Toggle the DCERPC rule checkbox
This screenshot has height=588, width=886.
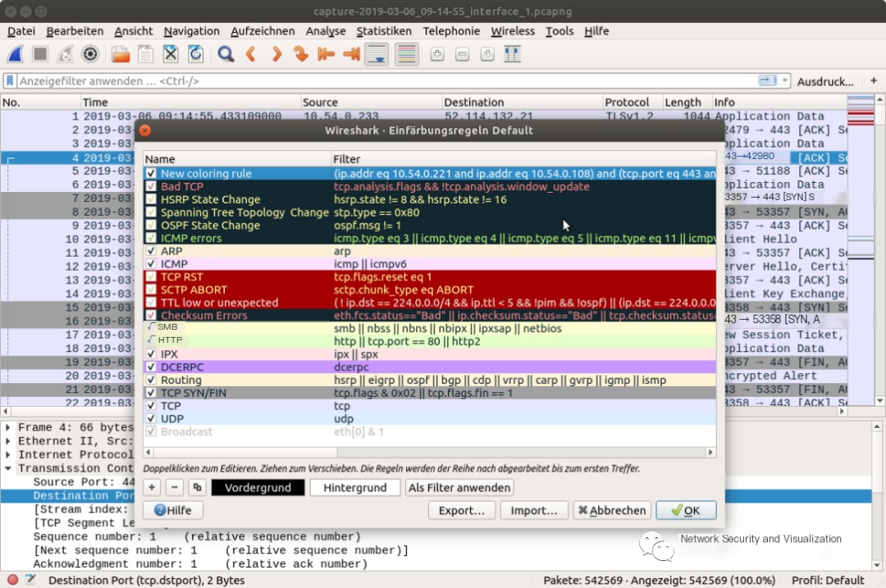pyautogui.click(x=151, y=367)
